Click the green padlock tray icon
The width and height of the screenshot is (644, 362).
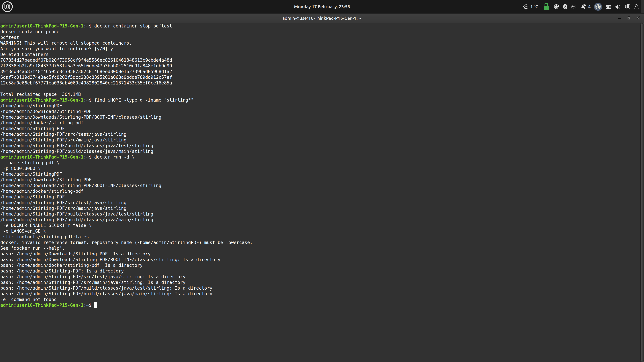coord(546,7)
